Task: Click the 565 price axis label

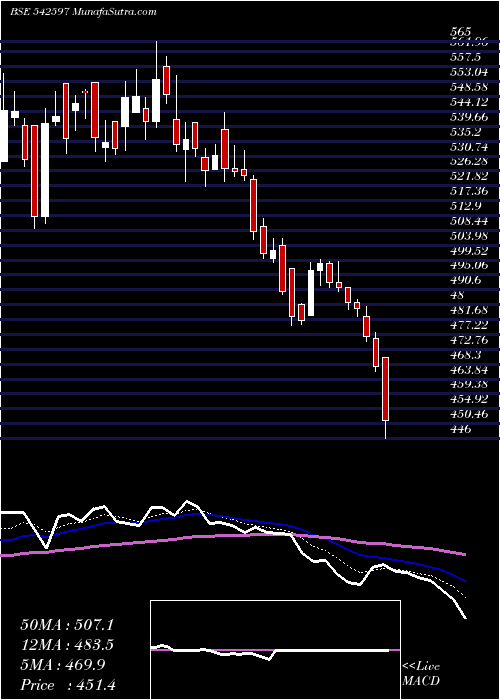Action: pos(461,32)
